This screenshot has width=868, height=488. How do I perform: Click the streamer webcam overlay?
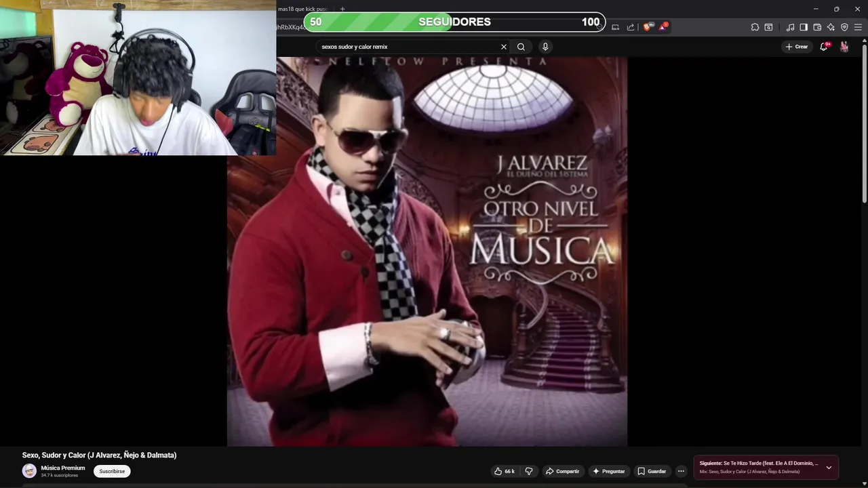pos(138,78)
